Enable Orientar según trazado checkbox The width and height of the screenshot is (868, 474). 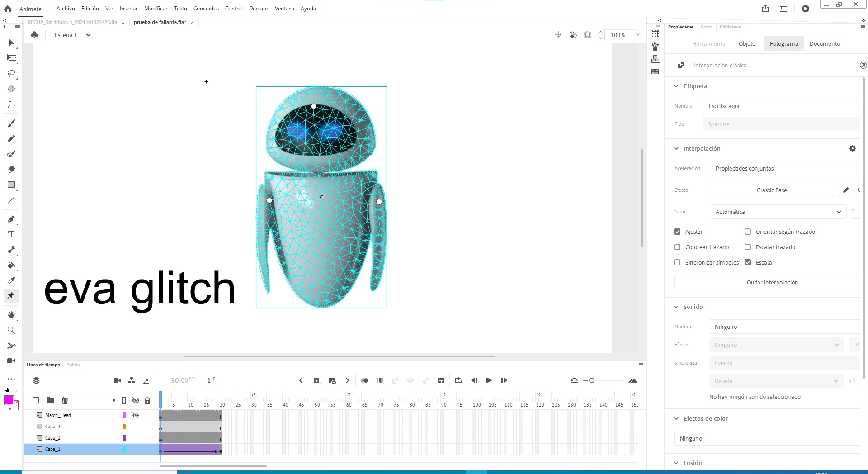pyautogui.click(x=748, y=232)
